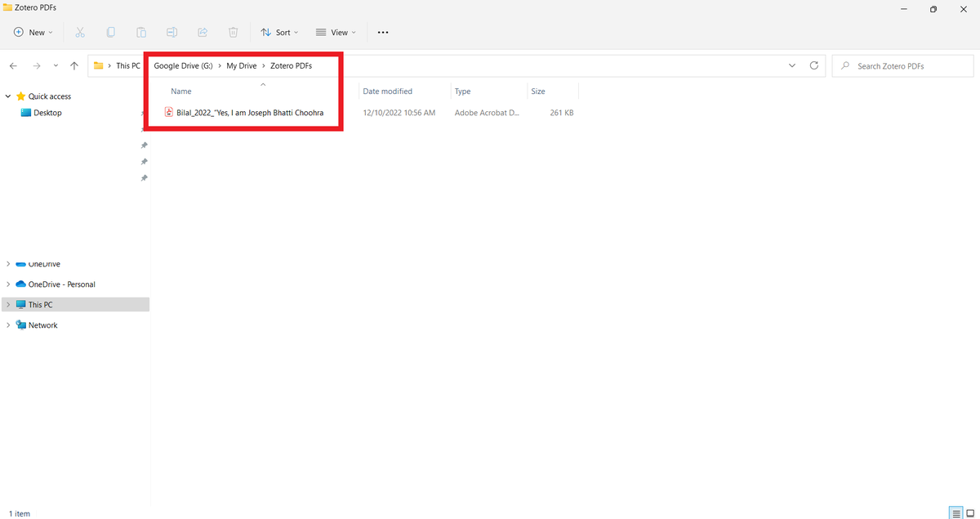Share the selected PDF via Share icon
Image resolution: width=980 pixels, height=519 pixels.
pyautogui.click(x=203, y=32)
